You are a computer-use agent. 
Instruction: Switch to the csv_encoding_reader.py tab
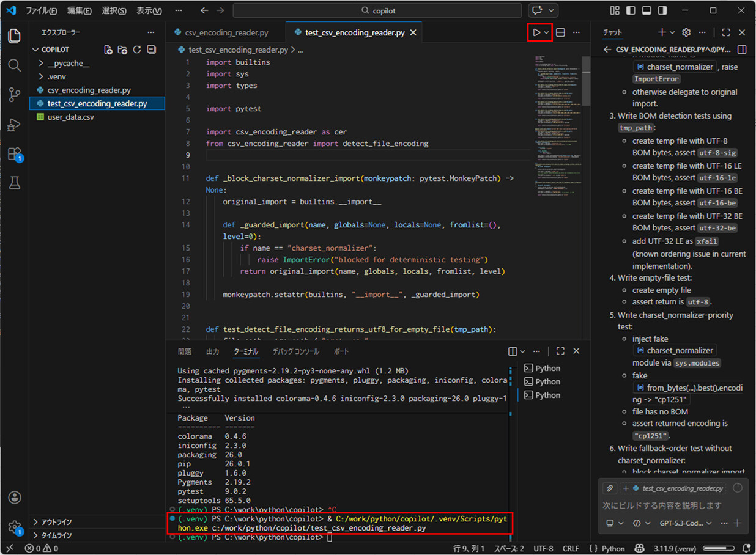pos(225,32)
